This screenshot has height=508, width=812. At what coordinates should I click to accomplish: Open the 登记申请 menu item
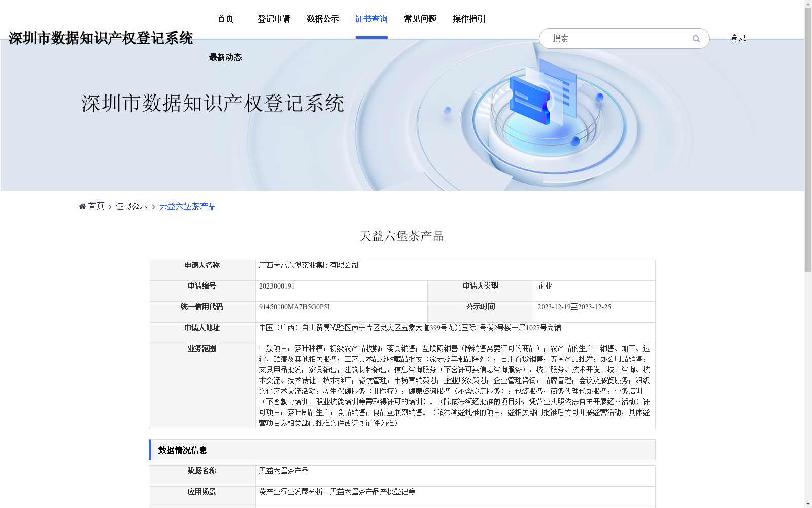pos(274,19)
